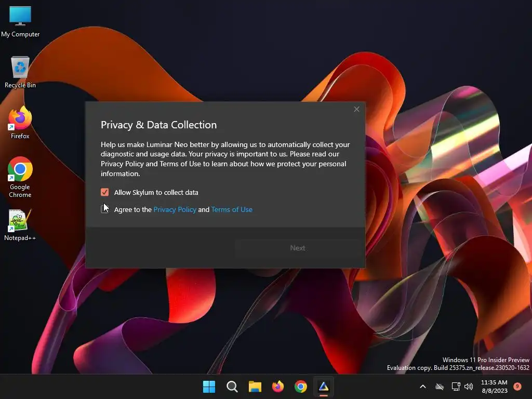Click the cloud sync tray icon

440,387
